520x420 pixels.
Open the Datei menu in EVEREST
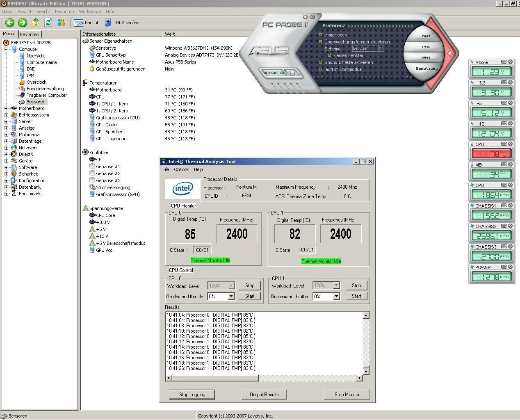click(7, 11)
